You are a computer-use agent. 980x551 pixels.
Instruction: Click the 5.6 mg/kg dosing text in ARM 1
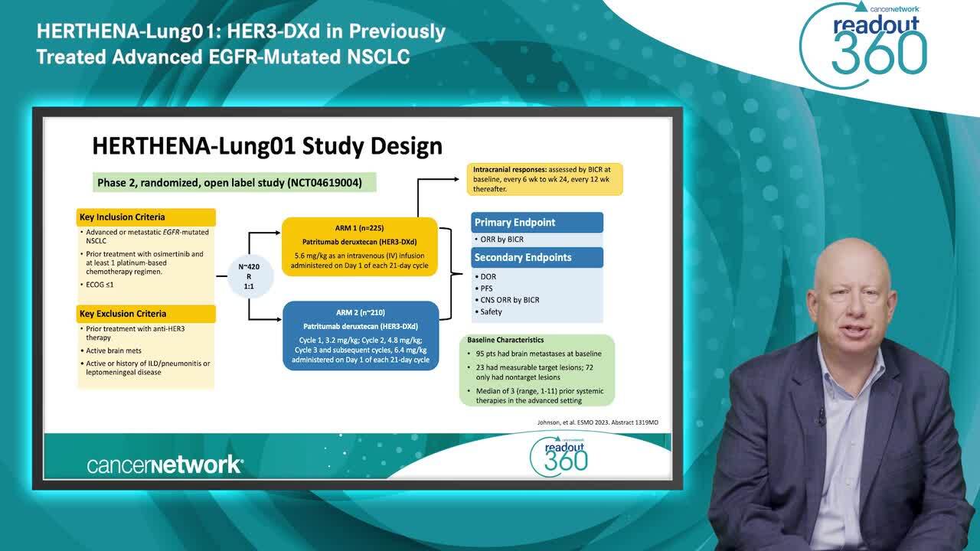click(360, 261)
